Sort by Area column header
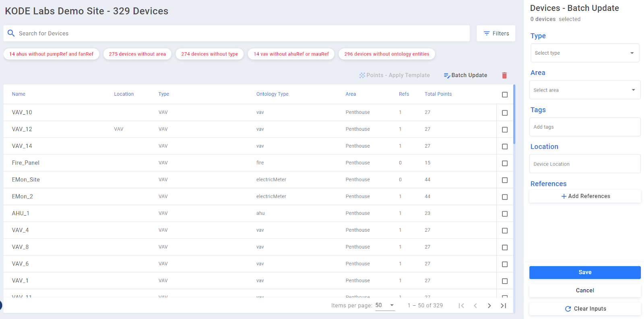 [x=351, y=94]
